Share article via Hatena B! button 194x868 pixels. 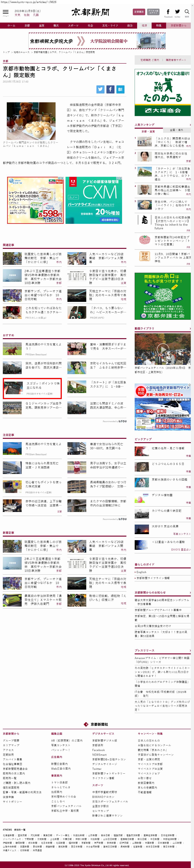pyautogui.click(x=120, y=89)
